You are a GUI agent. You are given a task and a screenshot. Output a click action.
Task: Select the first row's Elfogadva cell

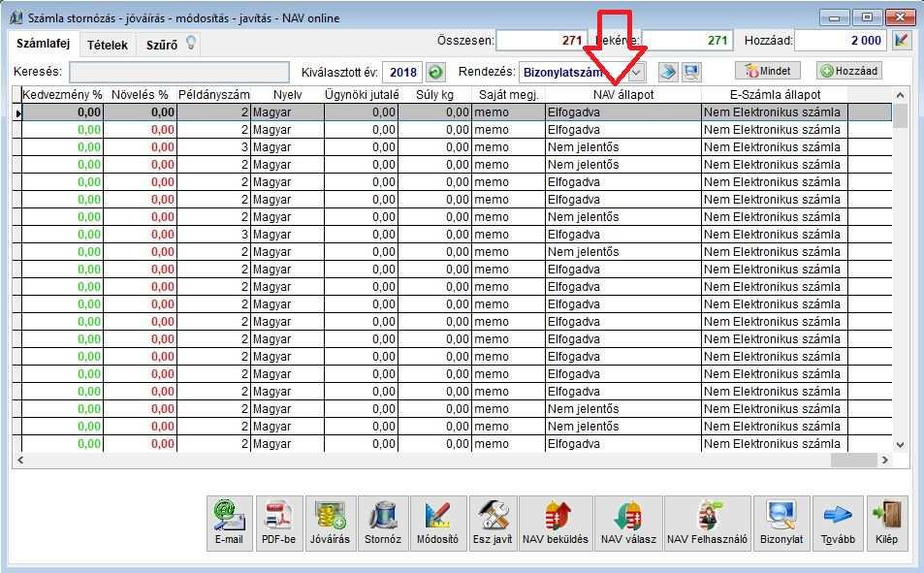click(622, 112)
